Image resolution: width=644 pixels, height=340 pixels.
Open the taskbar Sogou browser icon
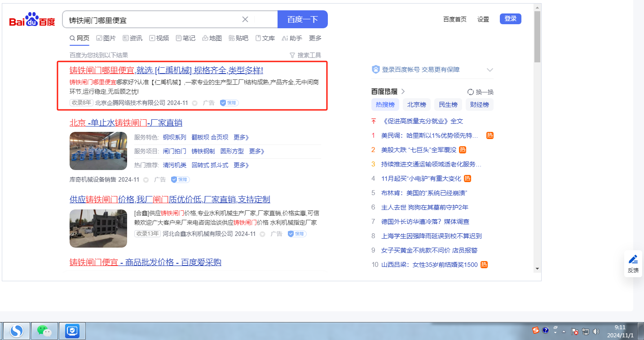(17, 331)
